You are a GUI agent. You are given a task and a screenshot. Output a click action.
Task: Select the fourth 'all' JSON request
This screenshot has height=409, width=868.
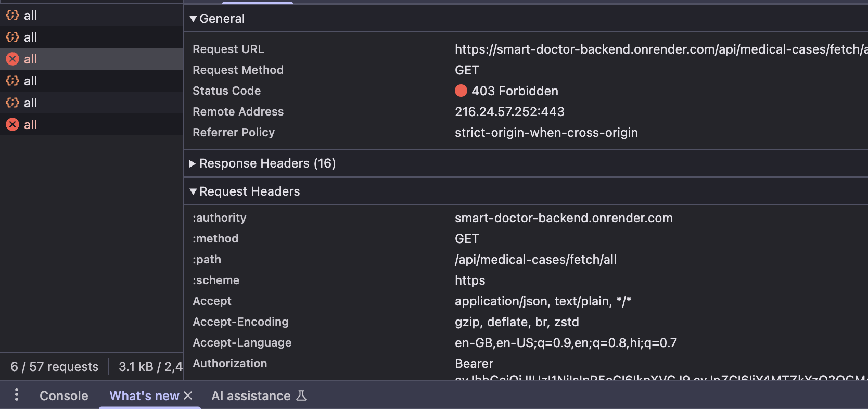coord(92,81)
